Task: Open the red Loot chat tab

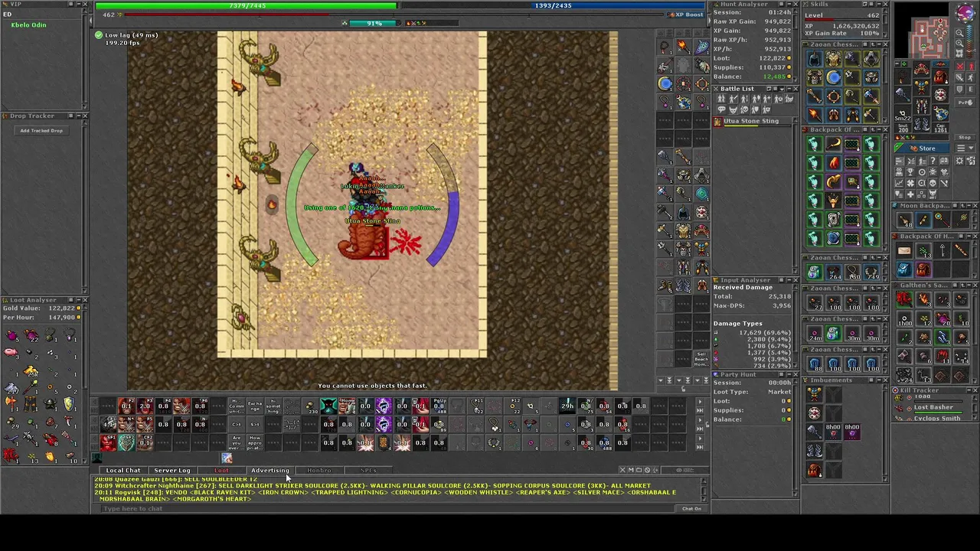Action: [x=221, y=470]
